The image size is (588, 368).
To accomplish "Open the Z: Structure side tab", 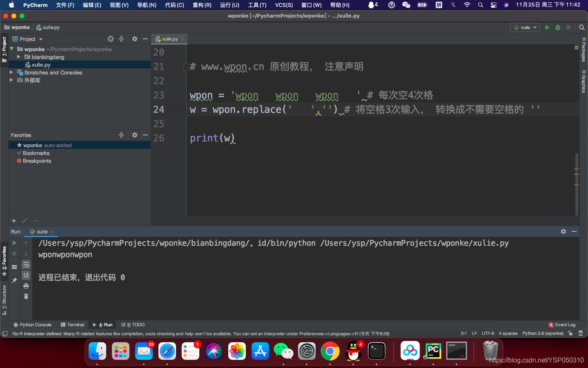I will 4,300.
